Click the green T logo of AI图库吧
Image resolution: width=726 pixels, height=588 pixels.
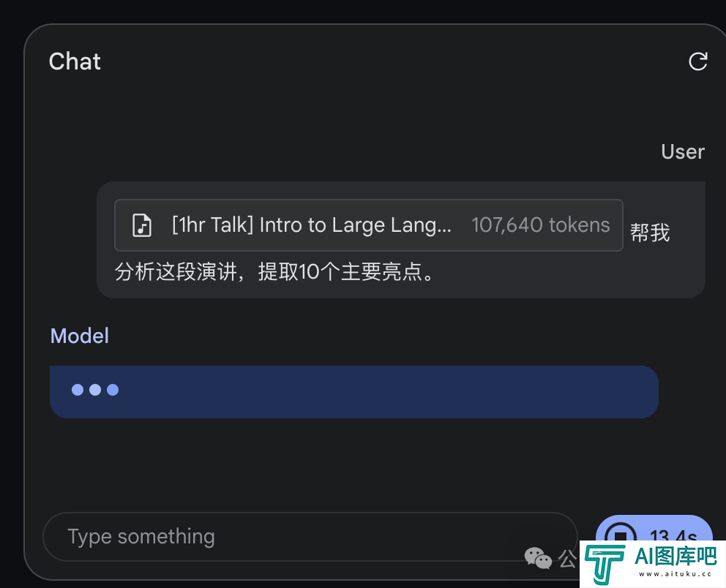tap(605, 565)
